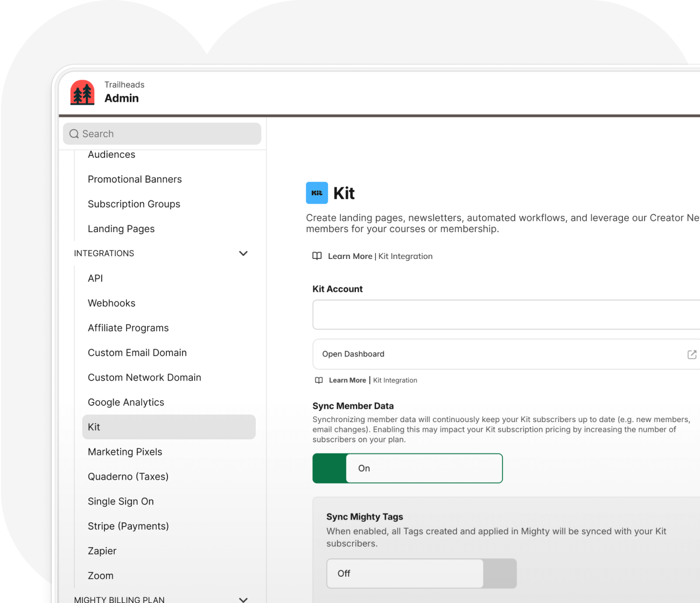
Task: Enable Sync Mighty Tags
Action: coord(421,573)
